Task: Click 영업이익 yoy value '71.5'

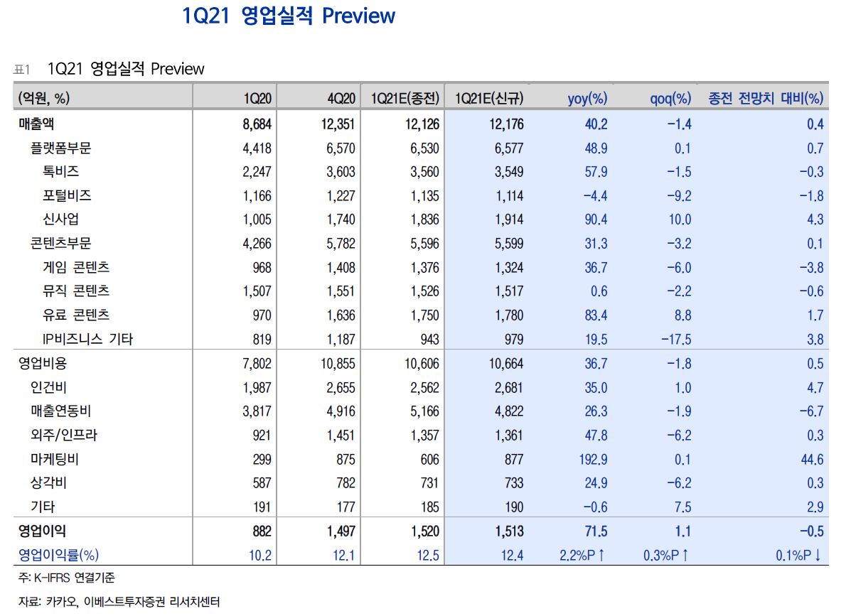Action: click(596, 531)
